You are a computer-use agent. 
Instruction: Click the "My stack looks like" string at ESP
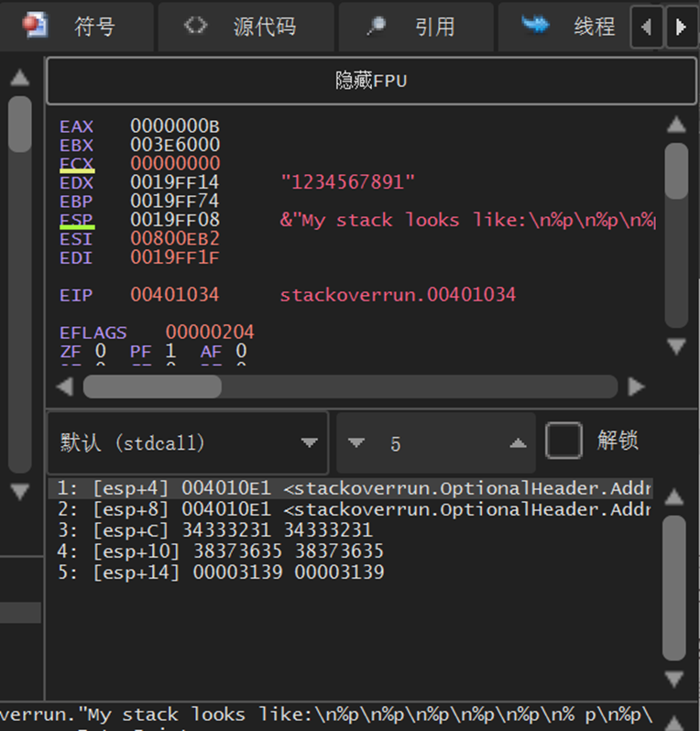(x=468, y=220)
